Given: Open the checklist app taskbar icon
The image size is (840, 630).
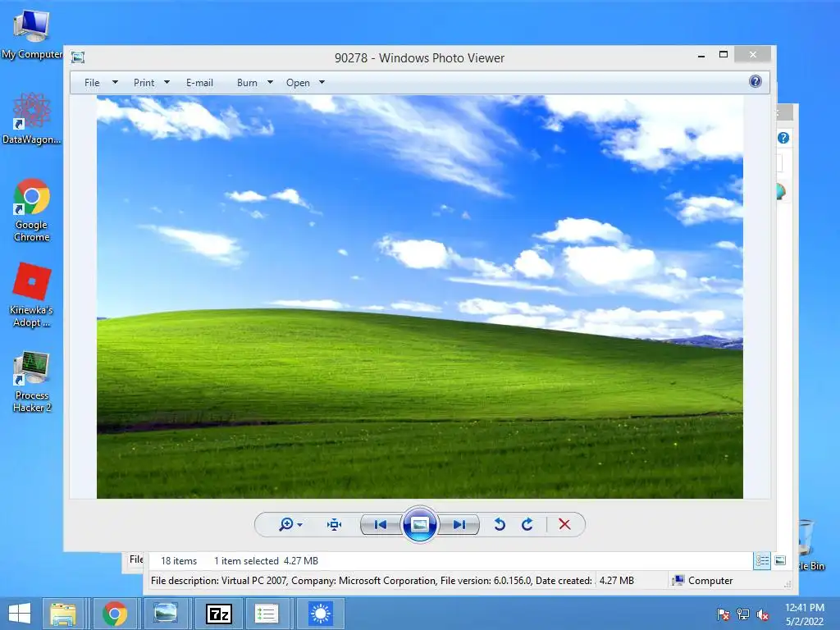Looking at the screenshot, I should click(x=267, y=614).
